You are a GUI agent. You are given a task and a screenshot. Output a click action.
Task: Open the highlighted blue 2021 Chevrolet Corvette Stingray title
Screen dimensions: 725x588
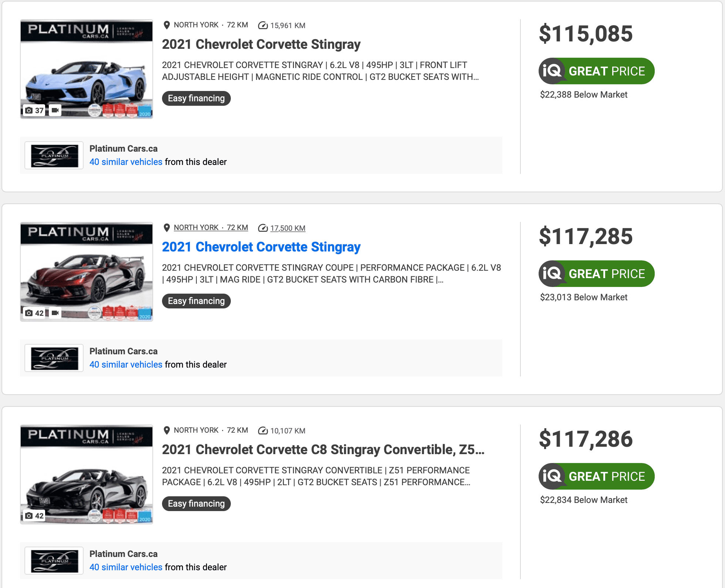261,247
